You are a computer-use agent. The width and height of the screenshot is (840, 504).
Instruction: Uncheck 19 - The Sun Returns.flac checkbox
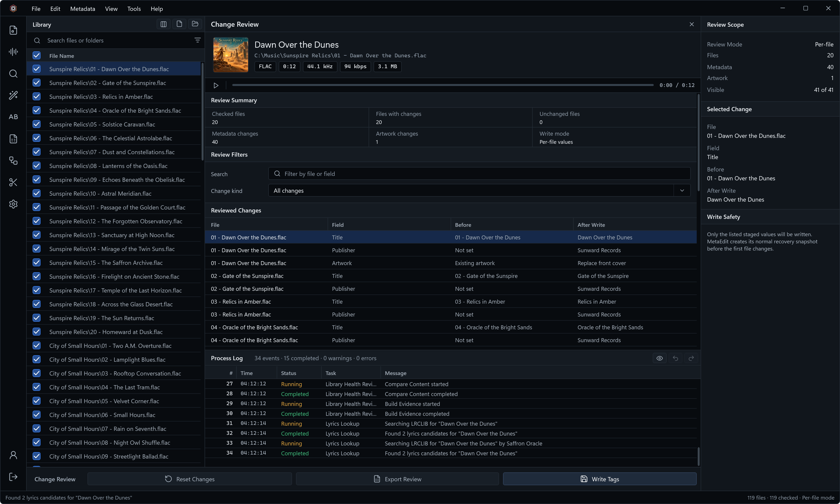(37, 318)
